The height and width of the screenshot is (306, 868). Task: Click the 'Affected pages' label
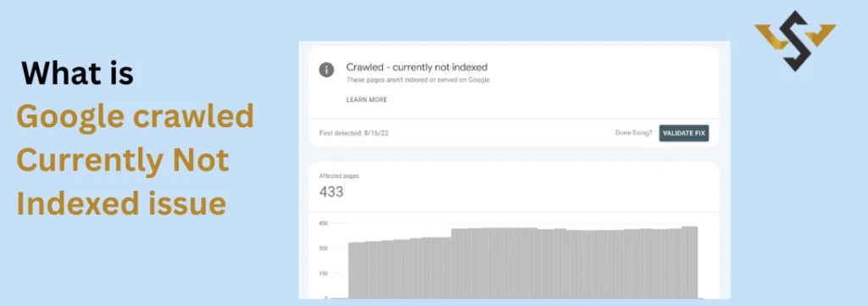(339, 176)
